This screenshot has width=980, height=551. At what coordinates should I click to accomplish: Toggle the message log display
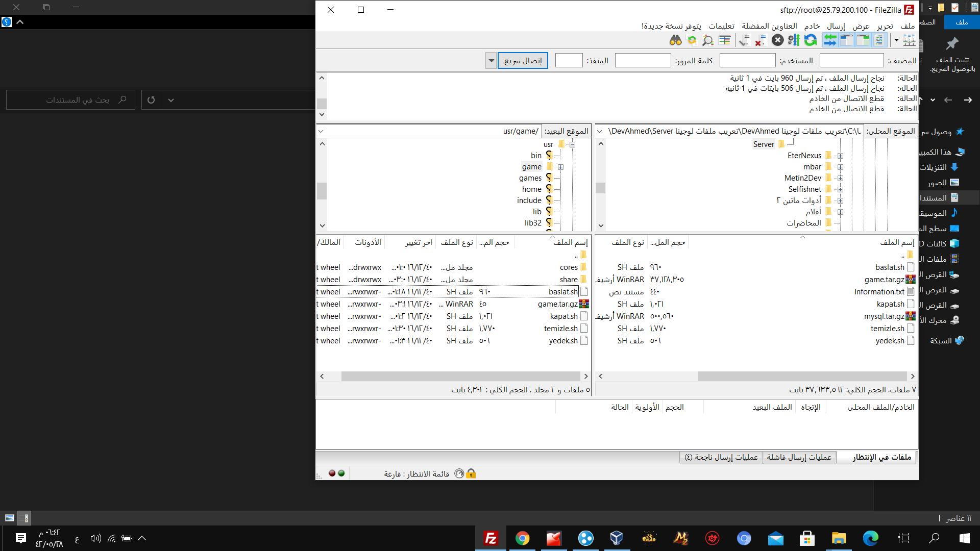tap(879, 40)
